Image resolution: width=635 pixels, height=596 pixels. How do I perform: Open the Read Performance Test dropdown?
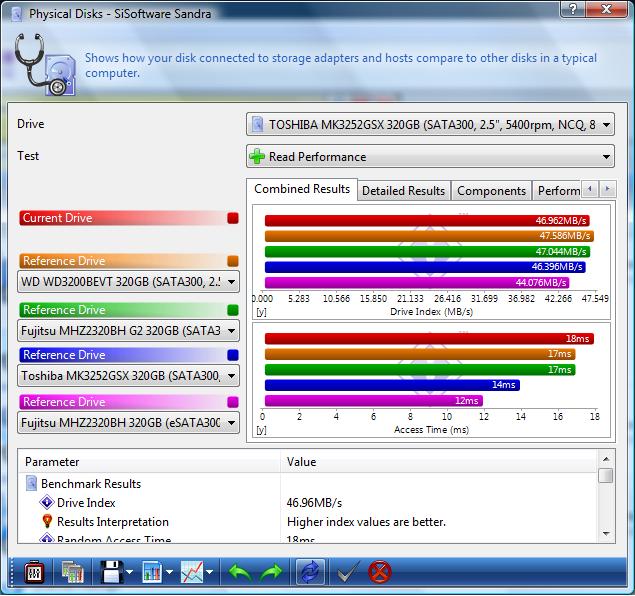430,156
